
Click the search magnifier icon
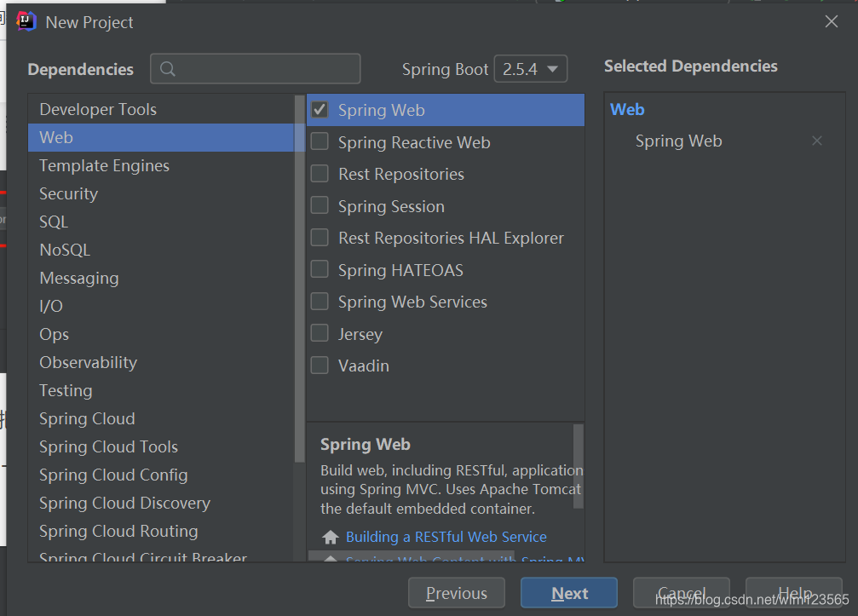[x=168, y=69]
